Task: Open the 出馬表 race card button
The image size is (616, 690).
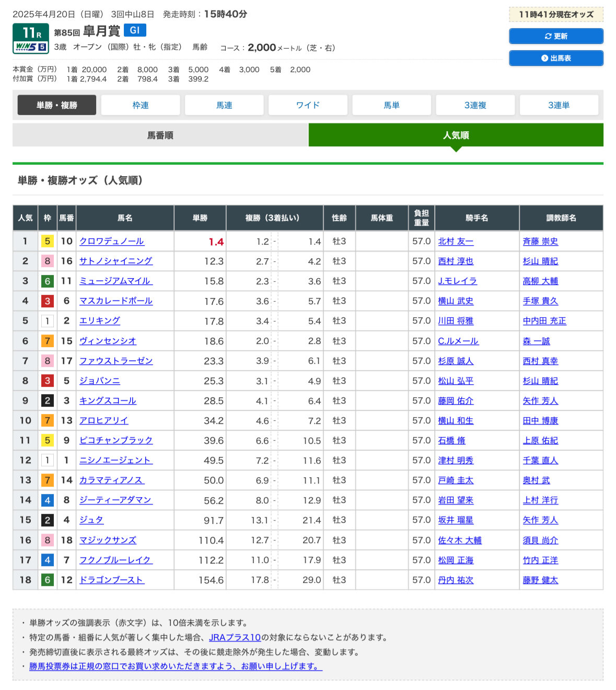Action: click(x=556, y=58)
